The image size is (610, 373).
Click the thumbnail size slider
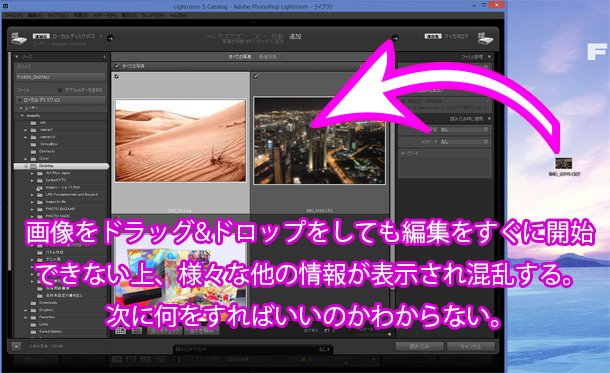click(373, 333)
